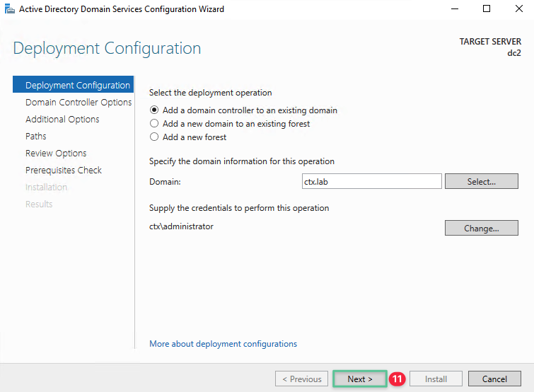Click the red step 11 badge

tap(397, 379)
